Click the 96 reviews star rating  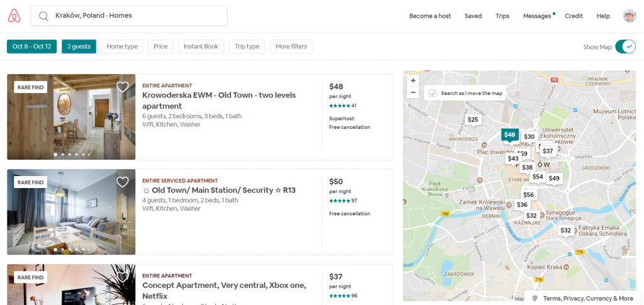[x=343, y=296]
